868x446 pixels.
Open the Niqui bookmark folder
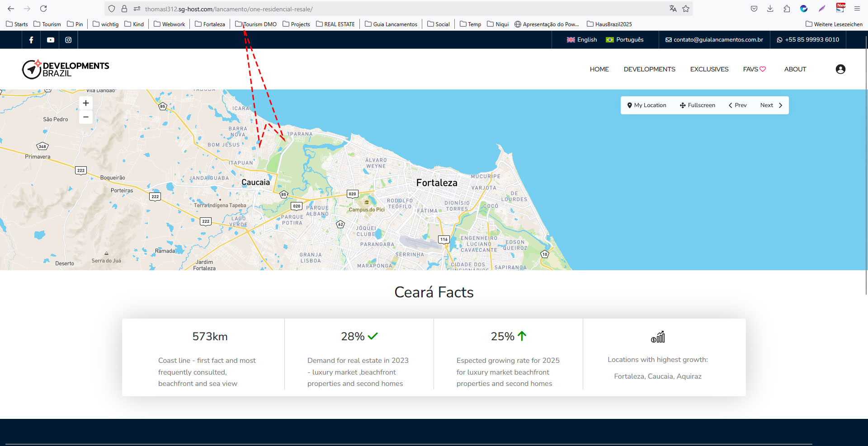[x=498, y=24]
